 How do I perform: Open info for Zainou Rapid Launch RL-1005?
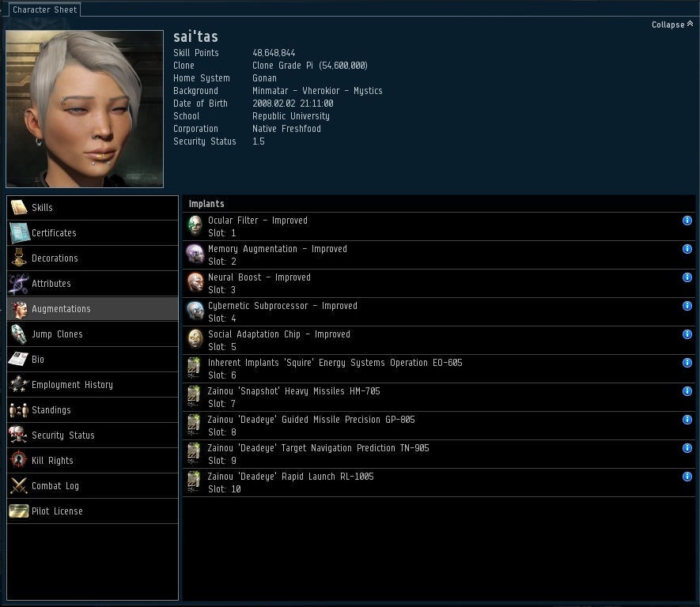click(x=687, y=477)
